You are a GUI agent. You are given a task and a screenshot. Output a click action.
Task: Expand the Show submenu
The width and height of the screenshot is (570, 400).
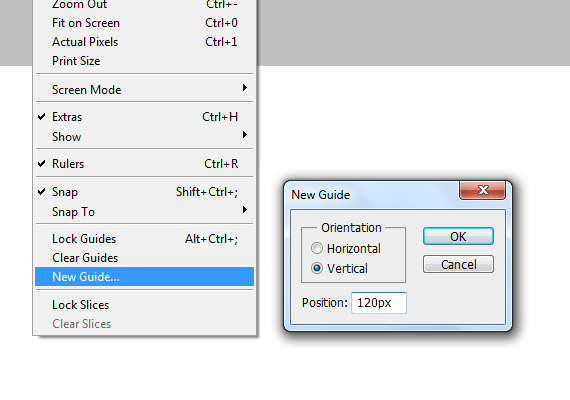(x=144, y=136)
